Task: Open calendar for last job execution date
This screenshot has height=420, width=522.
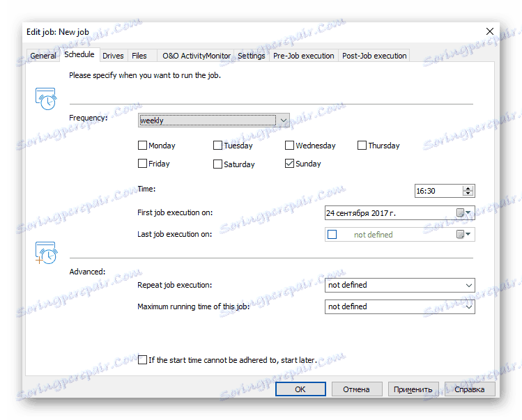Action: (x=463, y=234)
